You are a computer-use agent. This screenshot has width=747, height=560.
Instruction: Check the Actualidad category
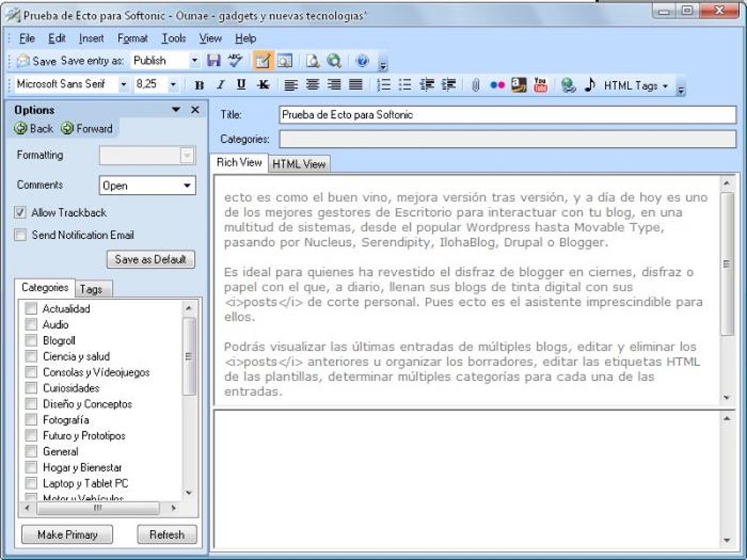(x=31, y=309)
